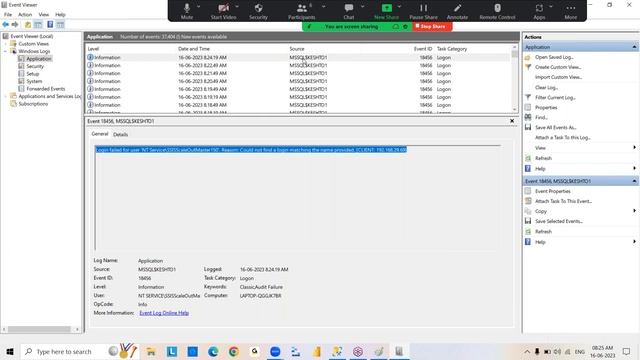Screen dimensions: 640x360
Task: Click tree pane horizontal scrollbar
Action: pyautogui.click(x=39, y=329)
